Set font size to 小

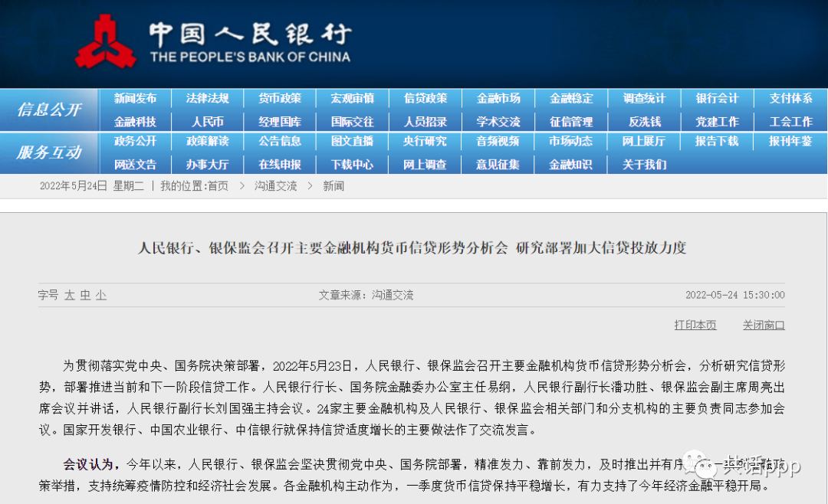pos(101,295)
